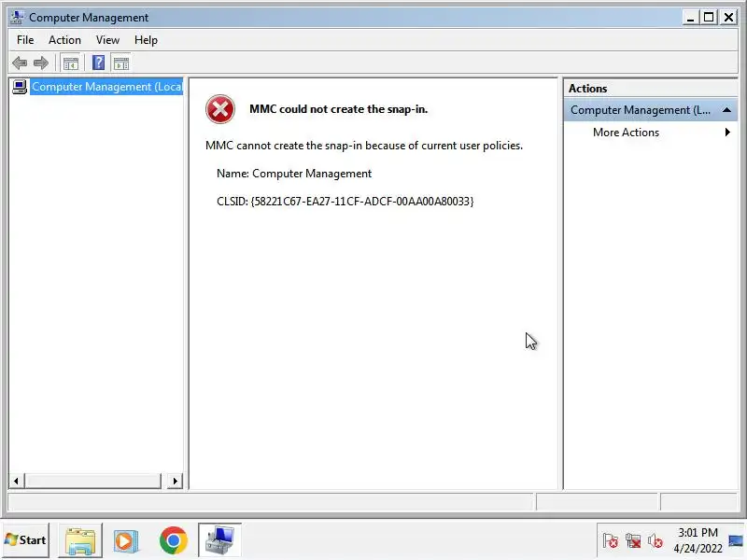Toggle the Show/Hide Console Tree icon
Viewport: 747px width, 560px height.
pos(71,63)
